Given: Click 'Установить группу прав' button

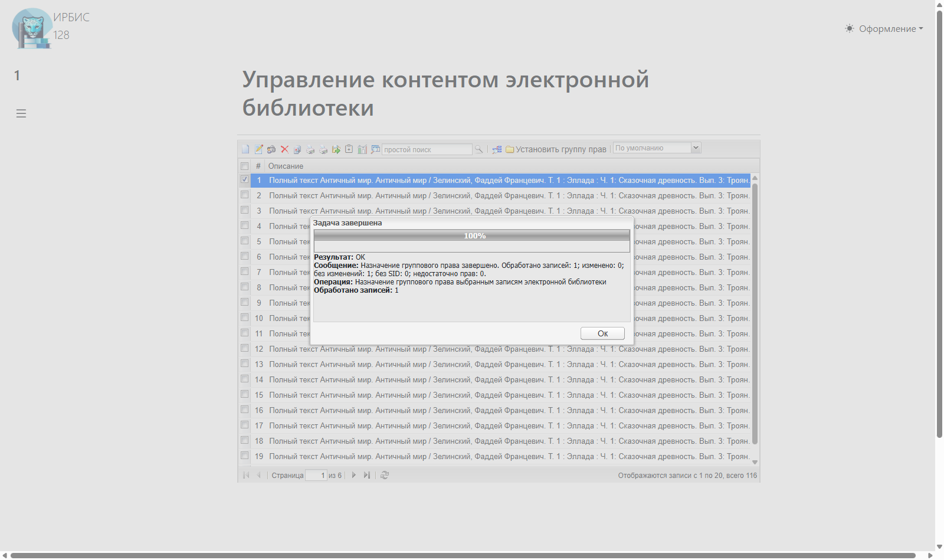Looking at the screenshot, I should coord(556,149).
